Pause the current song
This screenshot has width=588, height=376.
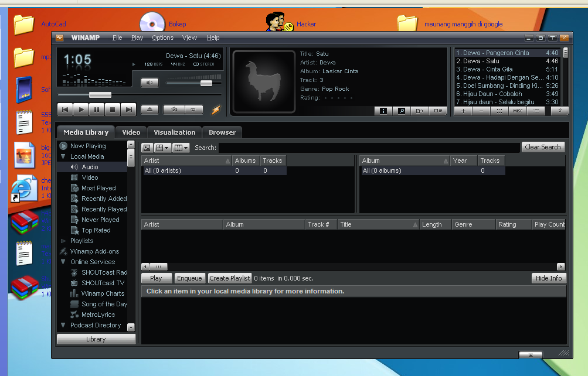point(97,110)
